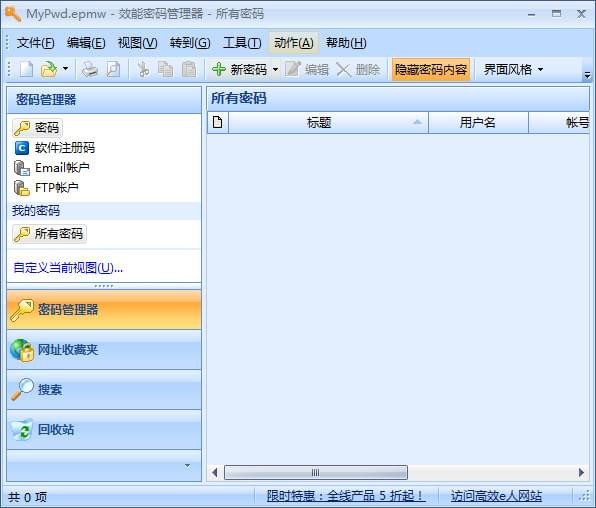Viewport: 596px width, 508px height.
Task: Expand the 新密码 dropdown arrow
Action: (276, 70)
